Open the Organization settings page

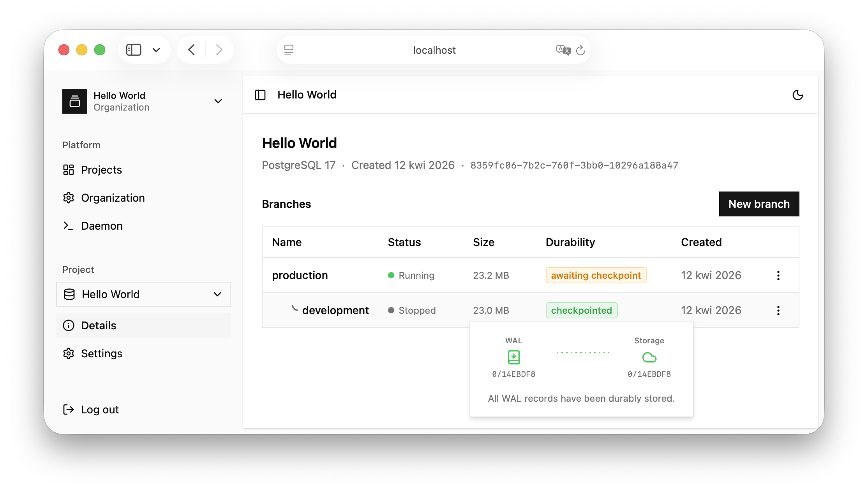[x=143, y=198]
